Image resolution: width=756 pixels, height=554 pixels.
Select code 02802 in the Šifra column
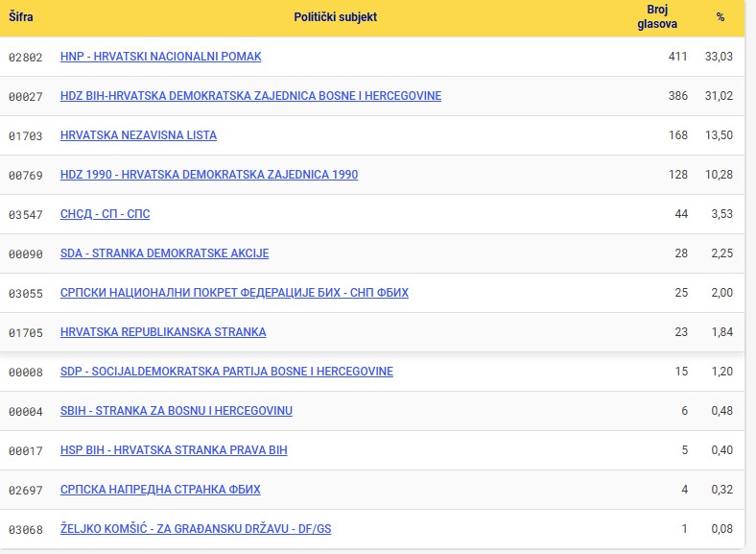tap(26, 57)
